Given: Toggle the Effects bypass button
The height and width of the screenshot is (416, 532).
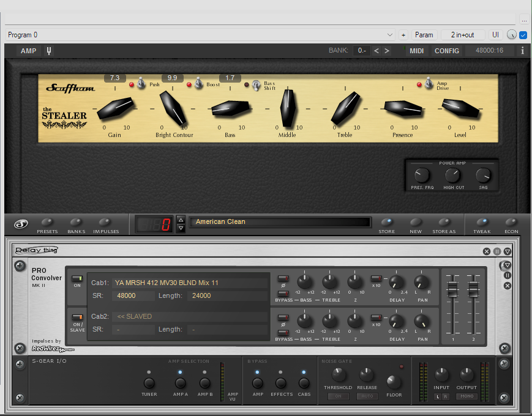Looking at the screenshot, I should click(280, 383).
